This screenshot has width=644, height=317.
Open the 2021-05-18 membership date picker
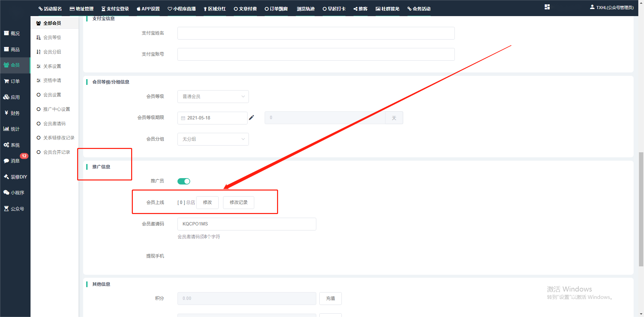point(212,118)
